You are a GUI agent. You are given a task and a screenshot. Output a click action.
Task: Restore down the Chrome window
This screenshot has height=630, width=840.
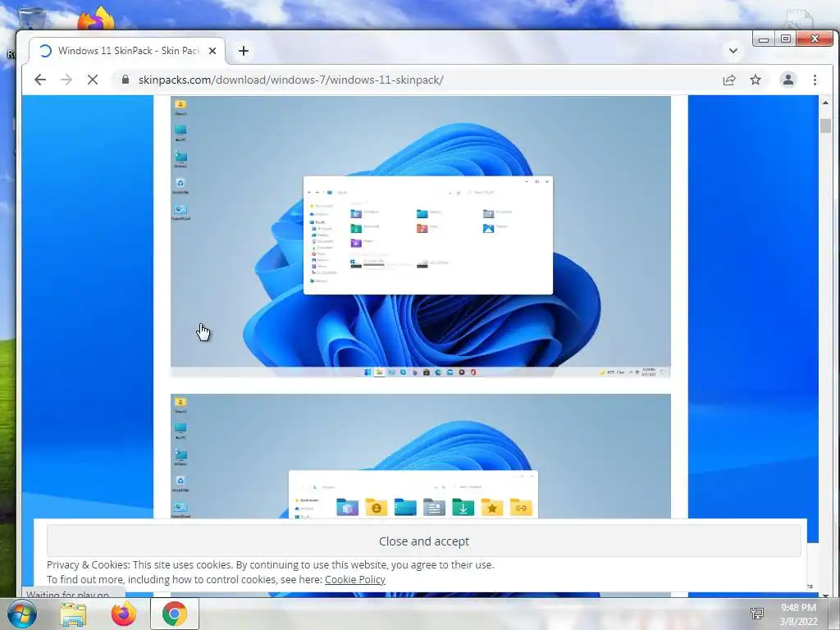[x=786, y=39]
